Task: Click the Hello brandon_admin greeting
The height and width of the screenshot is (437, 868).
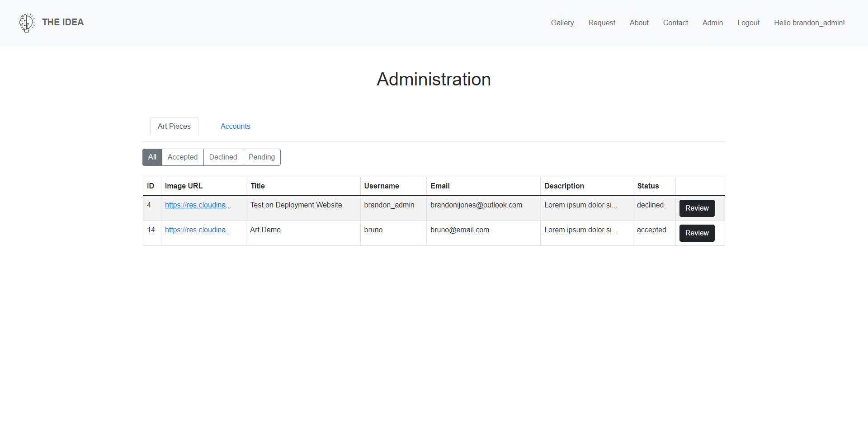Action: click(x=809, y=23)
